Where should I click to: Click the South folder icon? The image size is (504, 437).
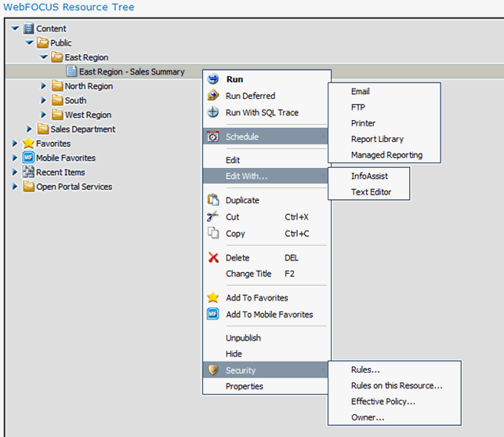pos(57,100)
